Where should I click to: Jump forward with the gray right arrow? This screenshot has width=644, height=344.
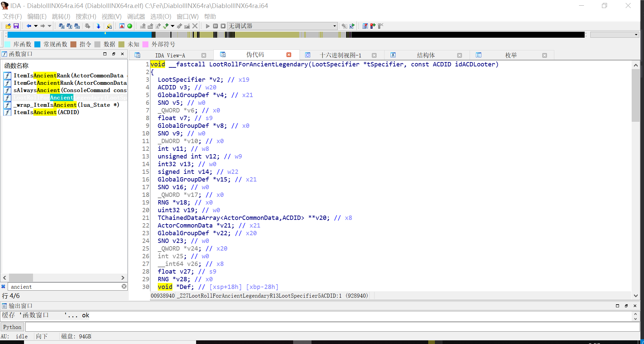43,26
